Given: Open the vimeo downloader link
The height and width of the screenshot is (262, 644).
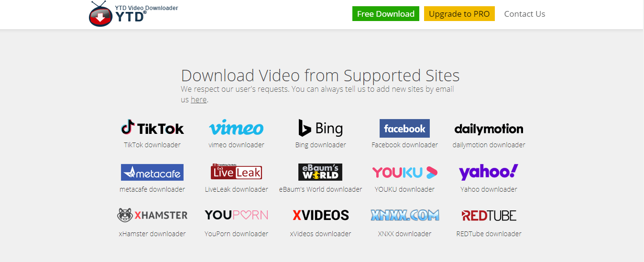Looking at the screenshot, I should click(x=236, y=145).
